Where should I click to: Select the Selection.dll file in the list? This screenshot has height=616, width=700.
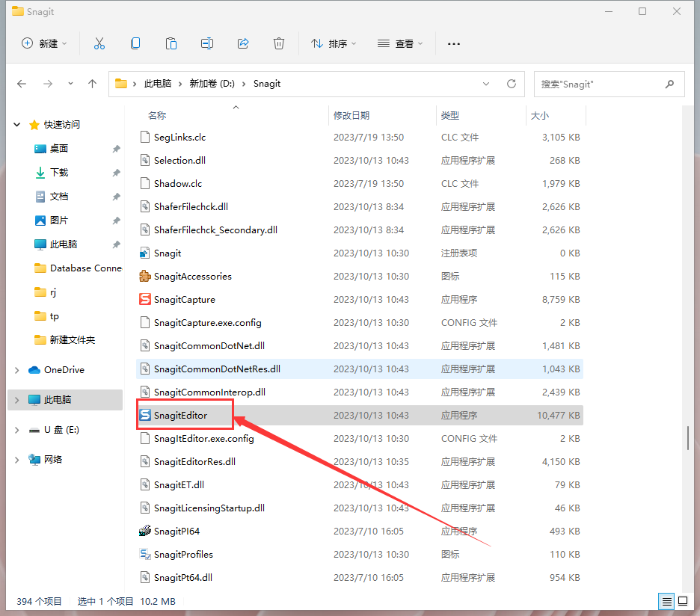pos(180,160)
